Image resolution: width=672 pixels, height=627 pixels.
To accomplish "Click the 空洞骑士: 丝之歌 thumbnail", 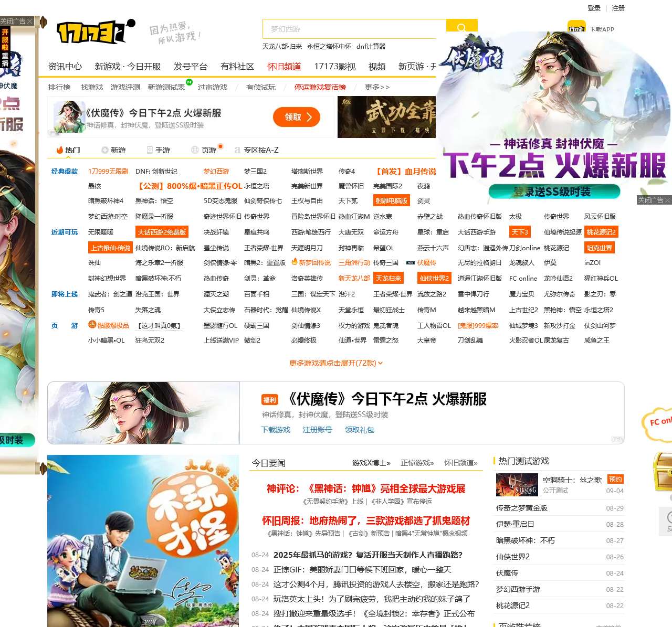I will coord(517,484).
